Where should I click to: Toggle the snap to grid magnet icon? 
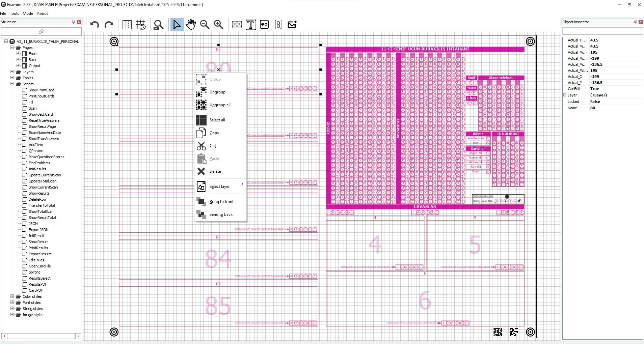141,25
